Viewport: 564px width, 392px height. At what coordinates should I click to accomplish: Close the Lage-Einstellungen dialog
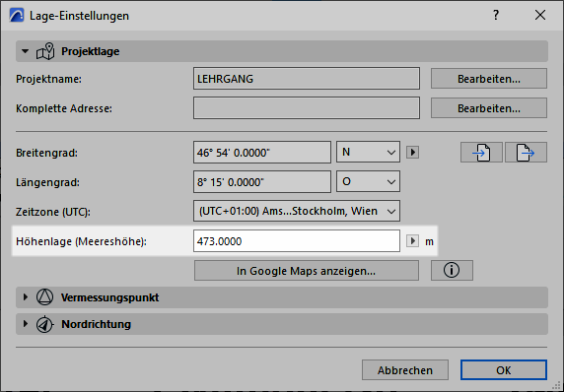coord(540,15)
